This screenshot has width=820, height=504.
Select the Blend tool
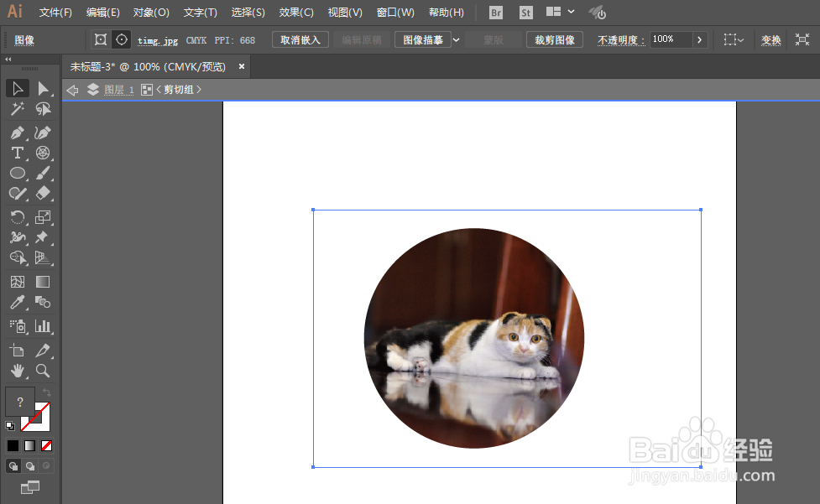43,303
